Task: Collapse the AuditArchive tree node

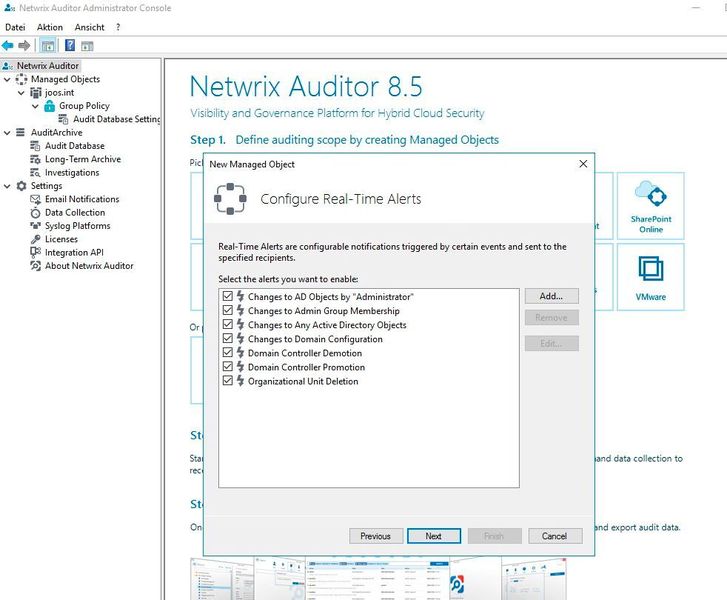Action: pyautogui.click(x=8, y=132)
